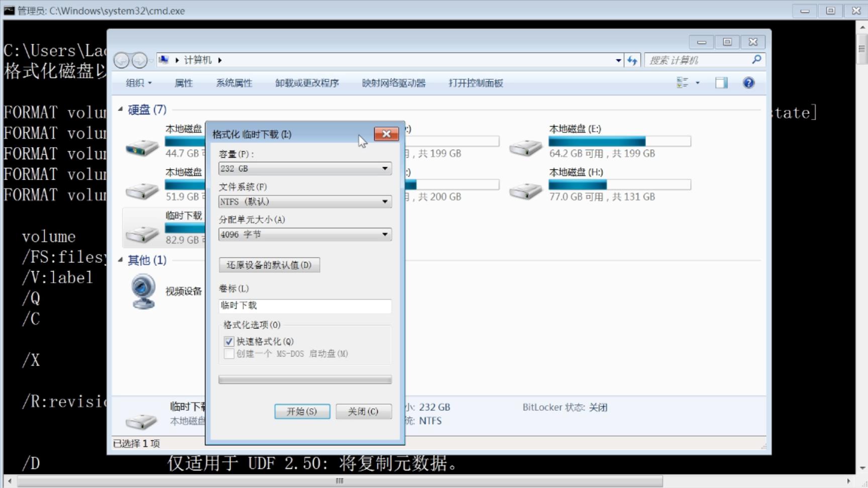The height and width of the screenshot is (488, 868).
Task: Click the 开始 button to start formatting
Action: click(302, 411)
